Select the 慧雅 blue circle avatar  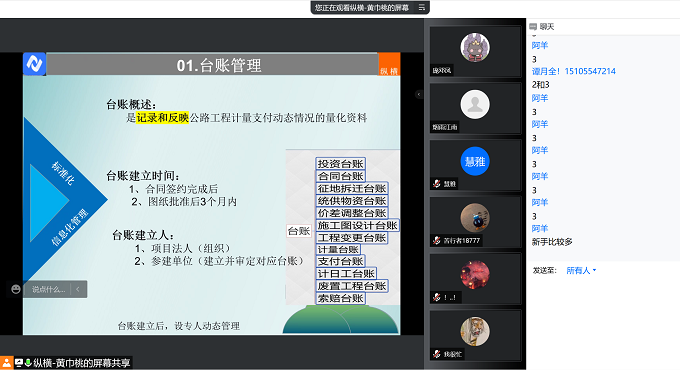click(x=475, y=161)
